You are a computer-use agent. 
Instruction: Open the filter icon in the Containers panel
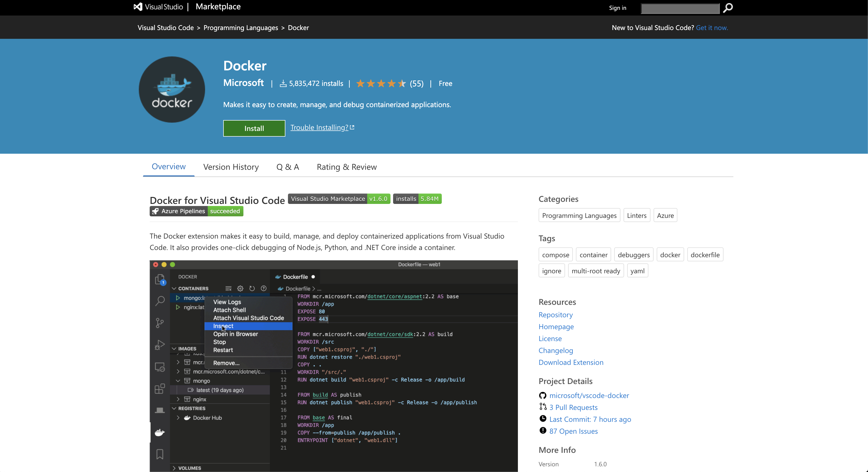(x=228, y=289)
